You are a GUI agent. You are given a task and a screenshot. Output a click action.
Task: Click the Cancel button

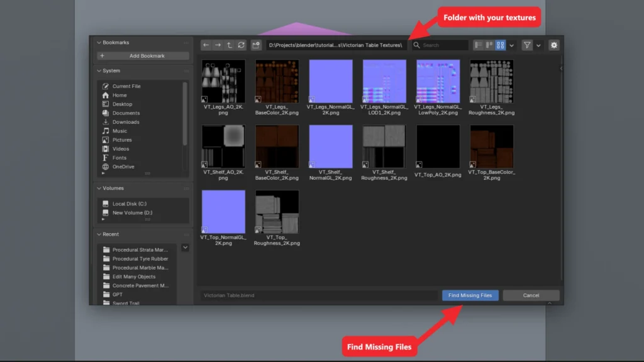click(531, 295)
